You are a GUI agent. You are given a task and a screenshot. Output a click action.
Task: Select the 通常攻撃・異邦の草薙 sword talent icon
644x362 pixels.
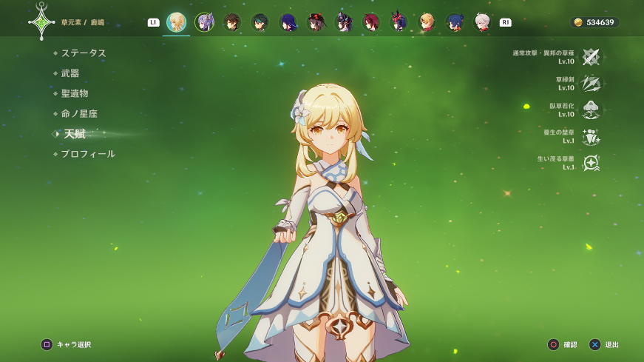tap(591, 57)
